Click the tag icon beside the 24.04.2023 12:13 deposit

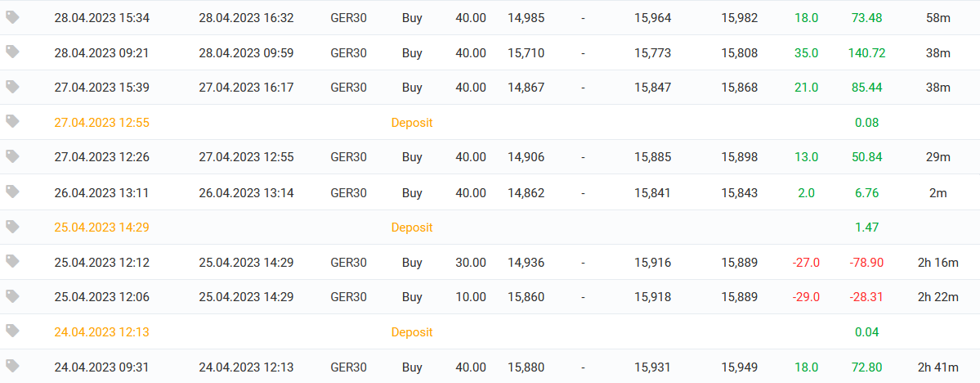[x=12, y=331]
